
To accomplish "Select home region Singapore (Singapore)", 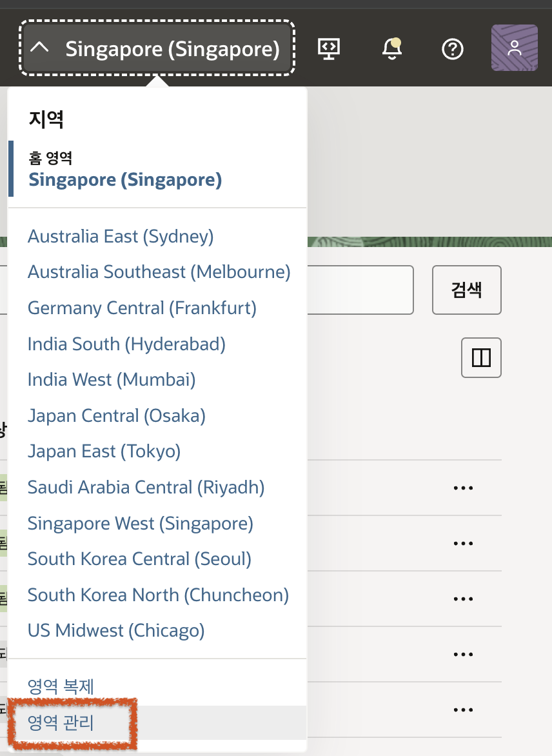I will pos(125,179).
